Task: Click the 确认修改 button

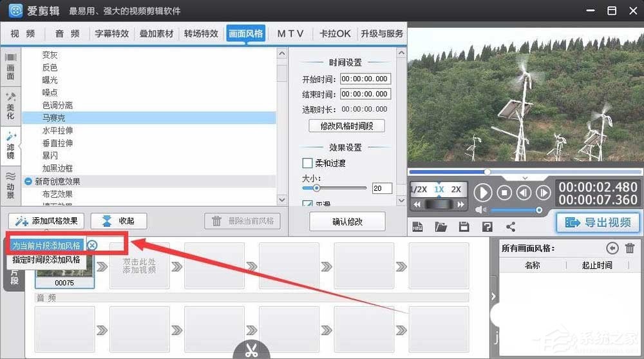Action: [x=348, y=222]
